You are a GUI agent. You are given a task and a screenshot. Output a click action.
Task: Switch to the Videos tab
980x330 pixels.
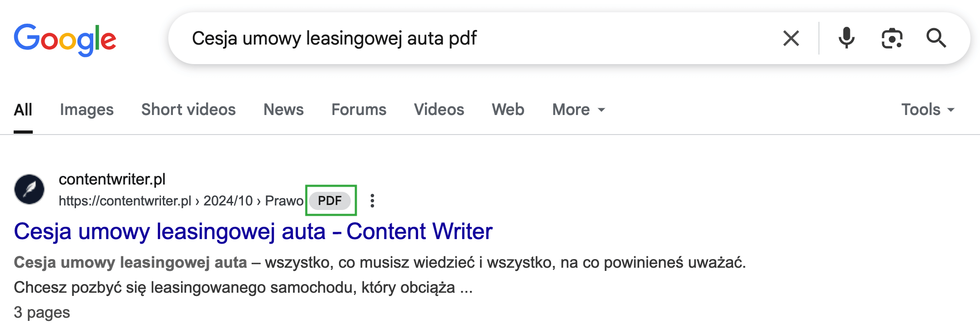coord(439,110)
